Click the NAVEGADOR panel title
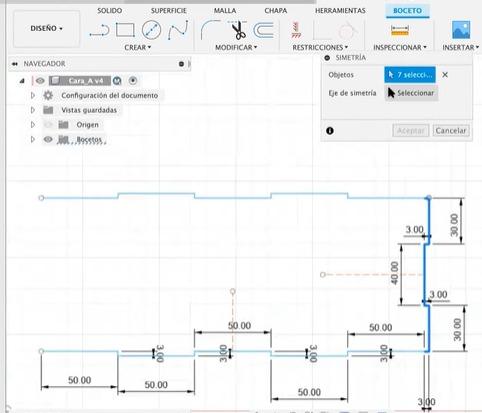This screenshot has height=413, width=482. pyautogui.click(x=44, y=64)
